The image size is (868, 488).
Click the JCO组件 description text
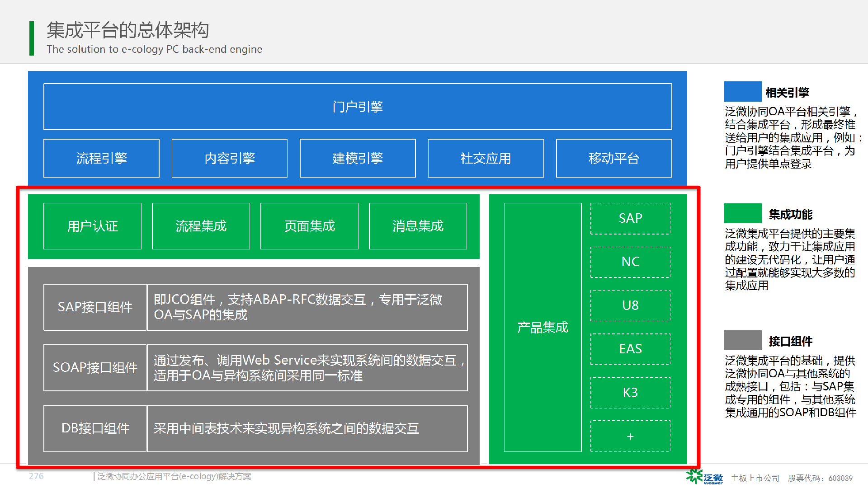(298, 307)
